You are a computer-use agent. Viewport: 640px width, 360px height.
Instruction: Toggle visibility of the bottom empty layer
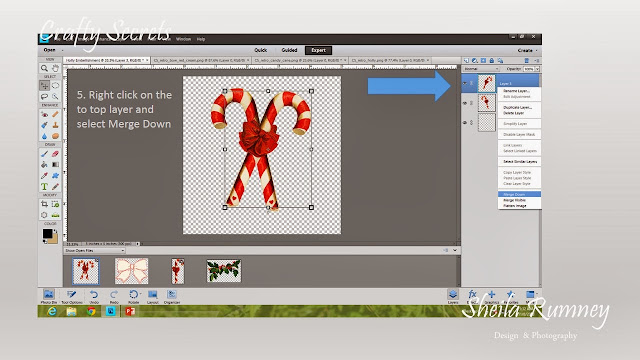click(x=464, y=122)
